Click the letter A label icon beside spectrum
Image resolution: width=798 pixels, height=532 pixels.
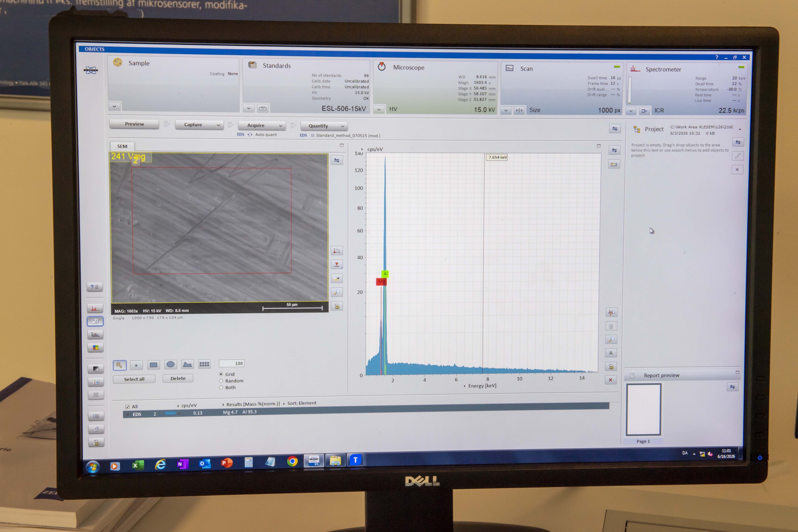coord(611,353)
